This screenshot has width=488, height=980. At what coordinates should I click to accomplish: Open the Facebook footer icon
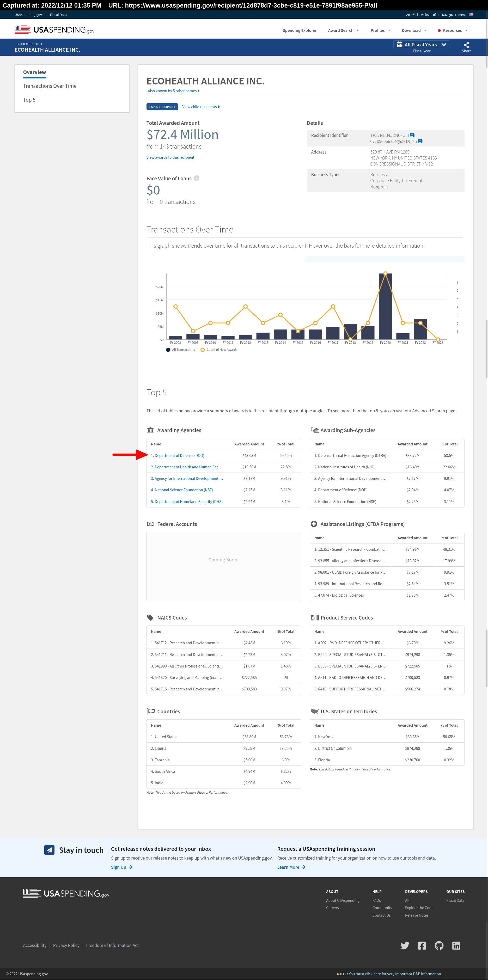pyautogui.click(x=422, y=945)
